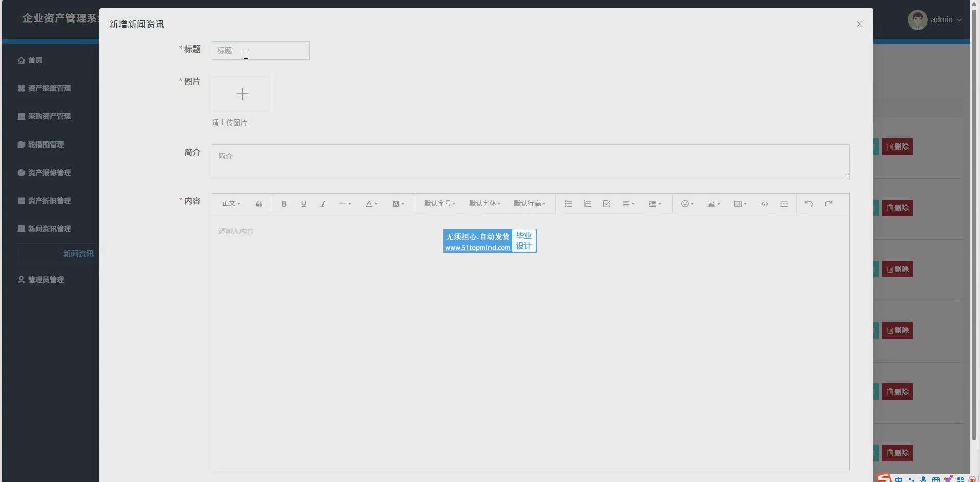
Task: Select 管理员管理 in the sidebar menu
Action: [x=45, y=280]
